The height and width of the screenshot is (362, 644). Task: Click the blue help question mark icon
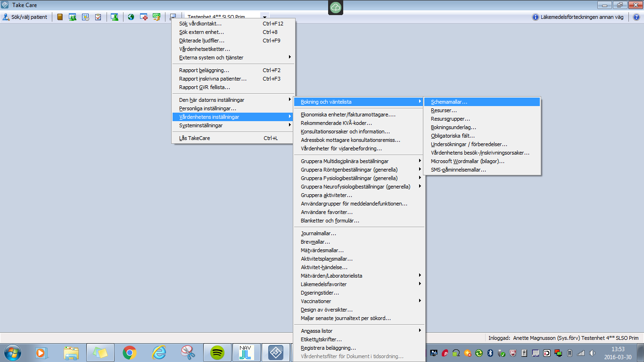point(636,17)
